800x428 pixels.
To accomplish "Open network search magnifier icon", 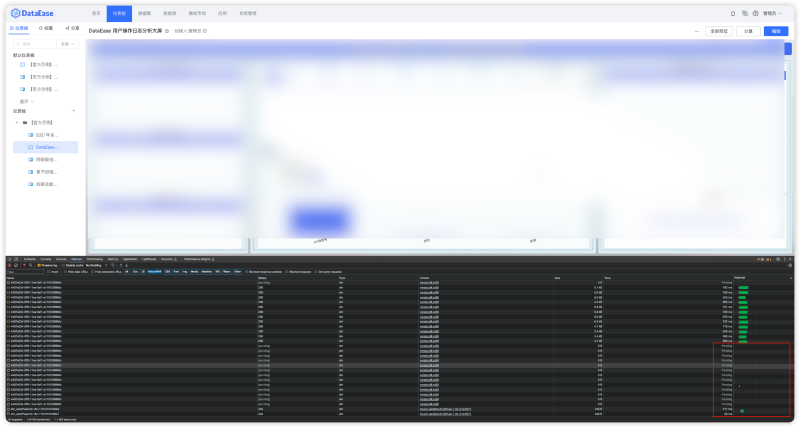I will tap(31, 265).
